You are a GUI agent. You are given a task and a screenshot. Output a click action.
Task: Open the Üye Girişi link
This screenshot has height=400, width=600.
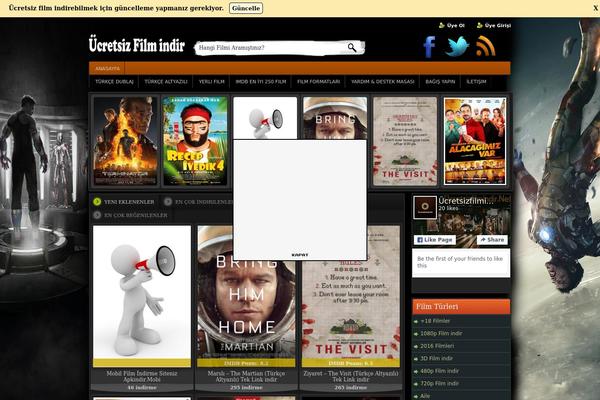497,26
